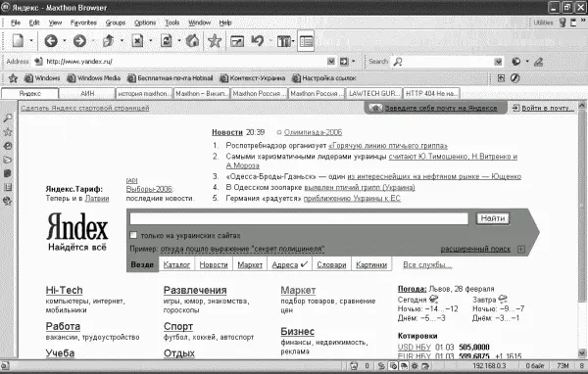Check 'только на украинских сайтах' checkbox
The height and width of the screenshot is (374, 588).
coord(133,235)
